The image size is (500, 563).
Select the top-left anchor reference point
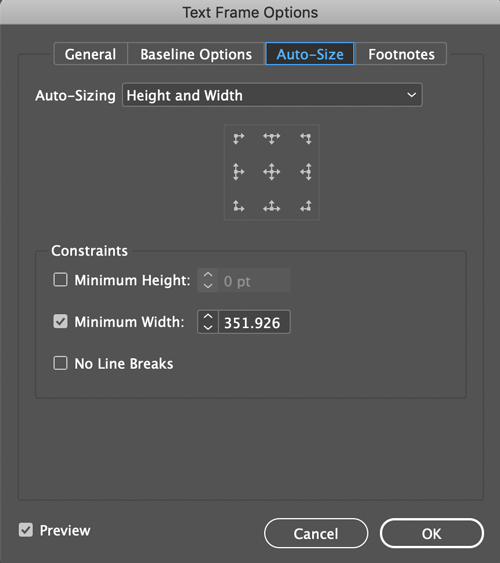tap(238, 138)
